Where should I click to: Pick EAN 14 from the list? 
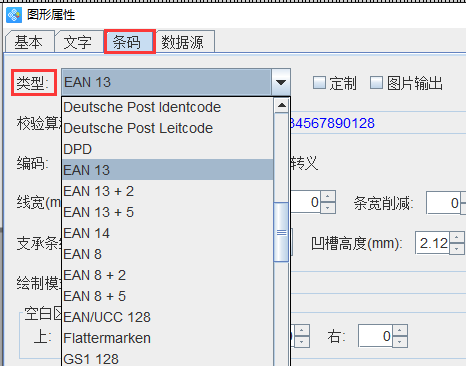pyautogui.click(x=168, y=233)
